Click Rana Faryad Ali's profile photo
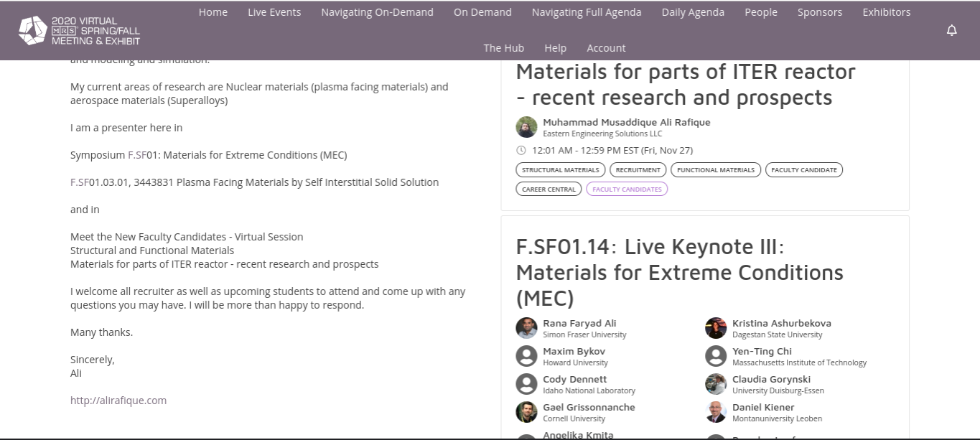The width and height of the screenshot is (980, 440). pyautogui.click(x=526, y=328)
